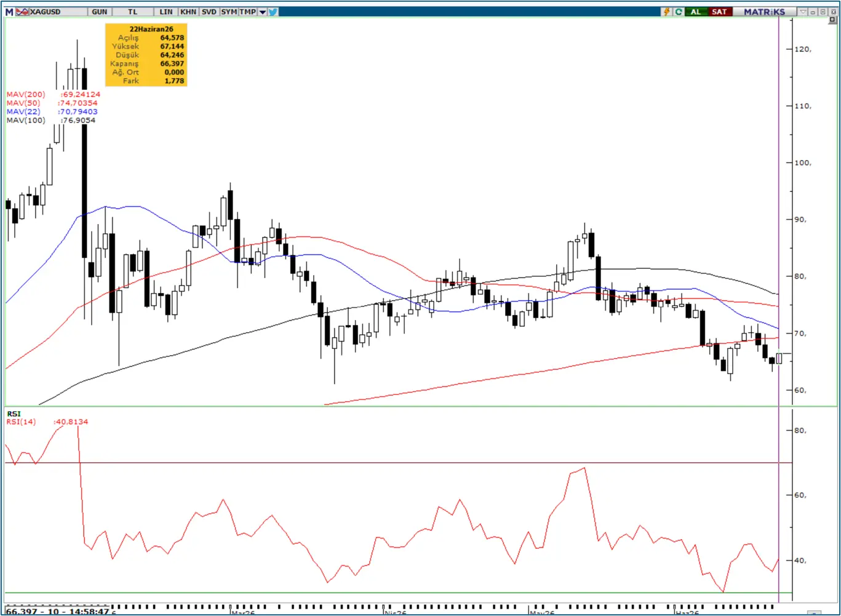Screen dimensions: 841x616
Task: Open the SVD menu
Action: pyautogui.click(x=209, y=12)
